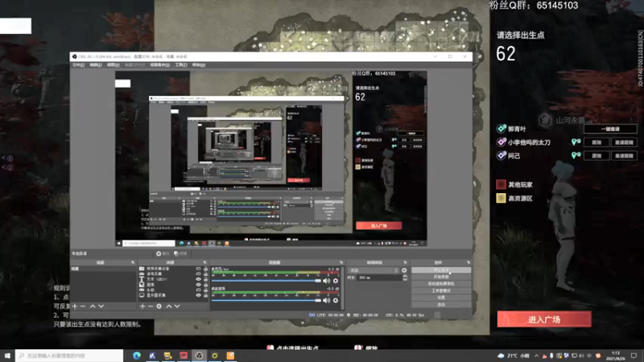Add a new scene with the plus icon
Image resolution: width=644 pixels, height=362 pixels.
click(75, 306)
